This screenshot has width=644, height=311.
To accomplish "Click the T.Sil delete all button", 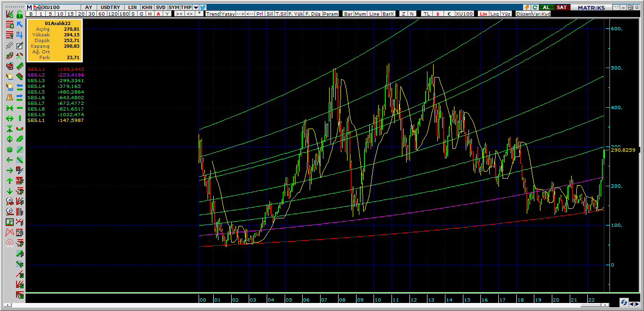I will [281, 14].
